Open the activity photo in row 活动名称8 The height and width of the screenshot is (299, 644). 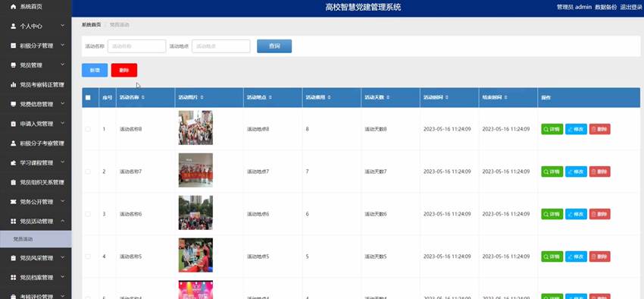pos(195,127)
